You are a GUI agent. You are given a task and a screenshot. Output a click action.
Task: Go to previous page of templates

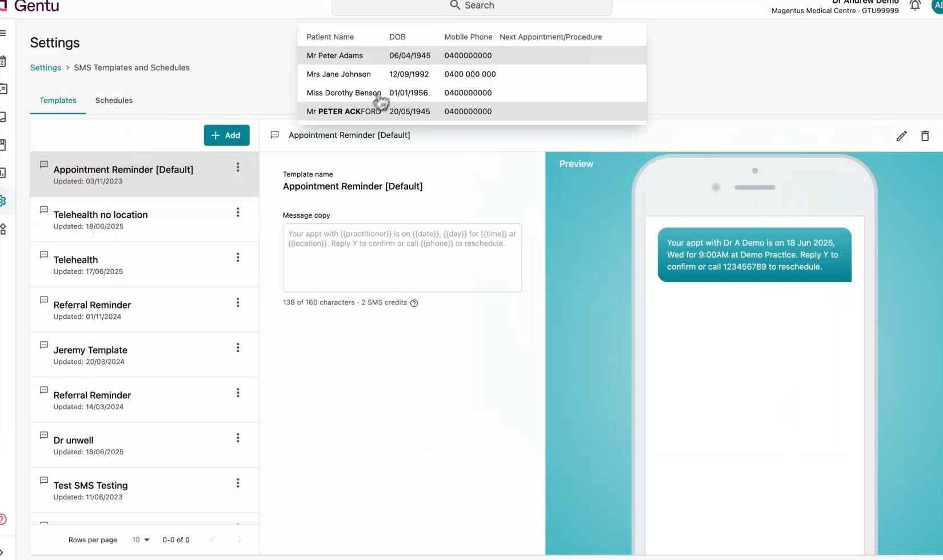[x=213, y=539]
